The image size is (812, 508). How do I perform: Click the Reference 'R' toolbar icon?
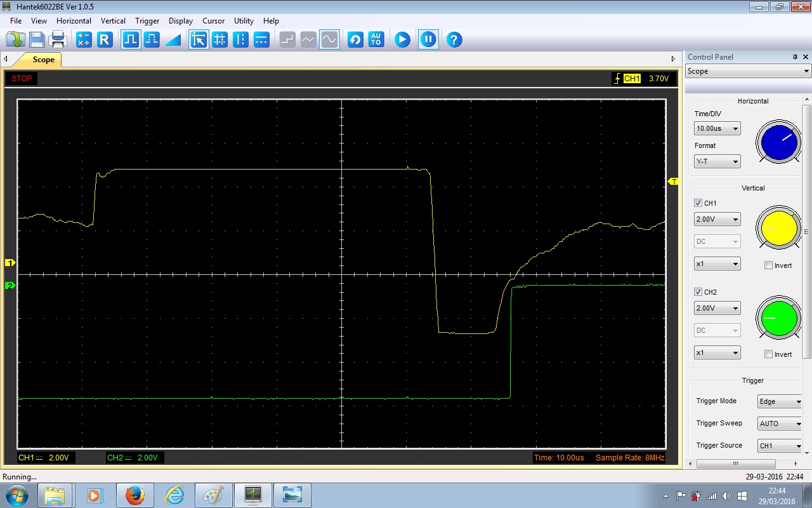(105, 40)
